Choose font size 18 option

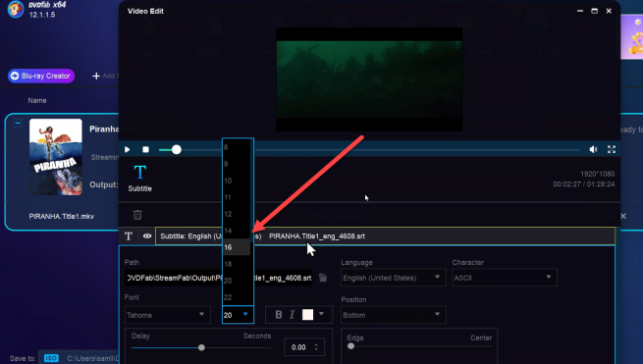[237, 264]
